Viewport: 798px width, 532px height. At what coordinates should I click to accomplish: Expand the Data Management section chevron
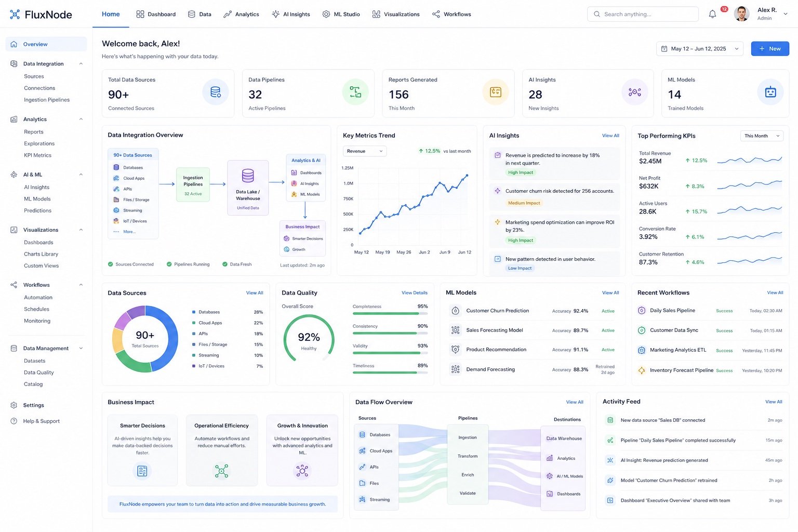click(81, 349)
